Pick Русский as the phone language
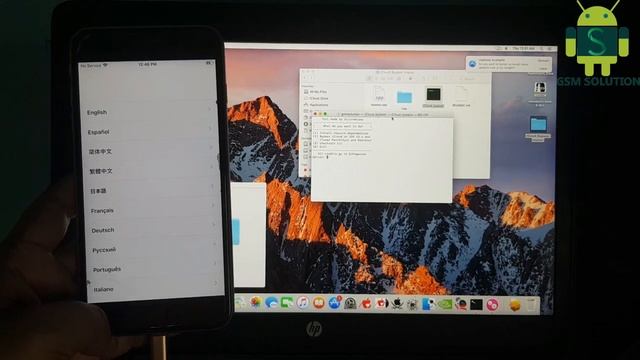 (104, 250)
